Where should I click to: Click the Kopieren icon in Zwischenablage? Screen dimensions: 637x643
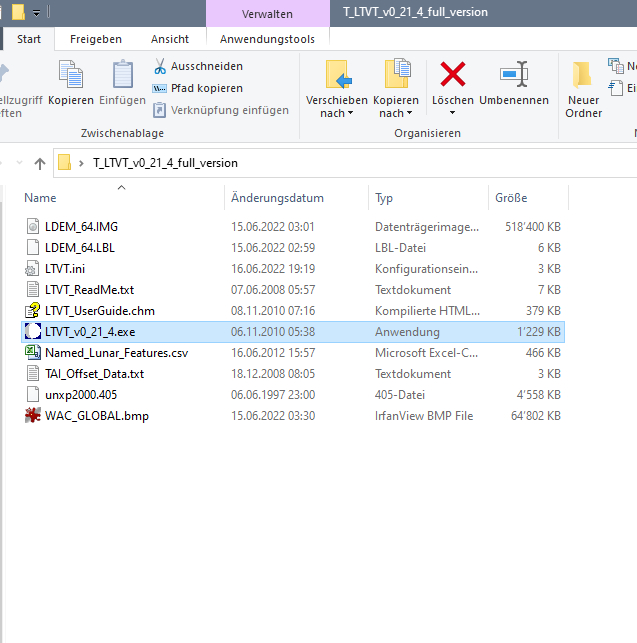tap(71, 75)
